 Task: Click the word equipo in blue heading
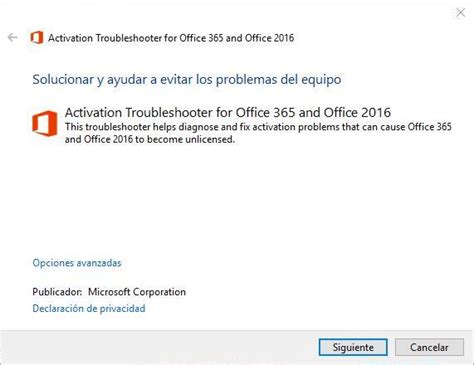321,80
